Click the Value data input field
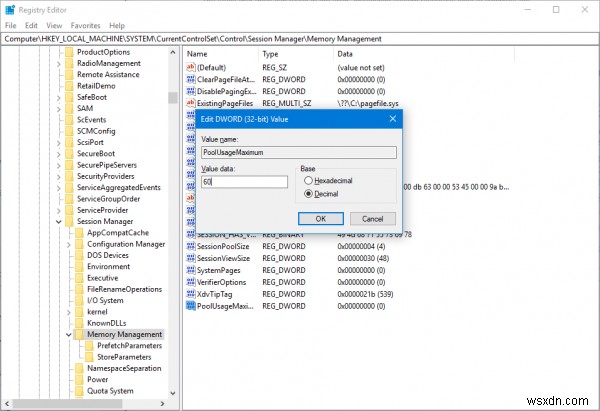The width and height of the screenshot is (600, 411). pyautogui.click(x=245, y=182)
